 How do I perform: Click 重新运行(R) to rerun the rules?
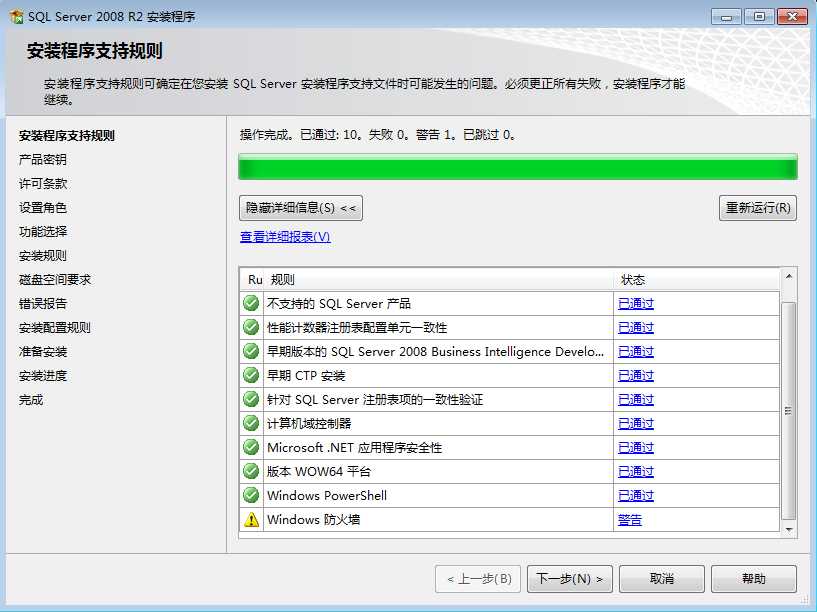(x=758, y=208)
